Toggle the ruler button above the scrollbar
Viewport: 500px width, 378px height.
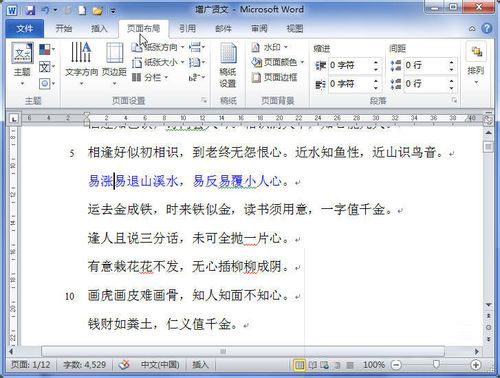pyautogui.click(x=488, y=120)
